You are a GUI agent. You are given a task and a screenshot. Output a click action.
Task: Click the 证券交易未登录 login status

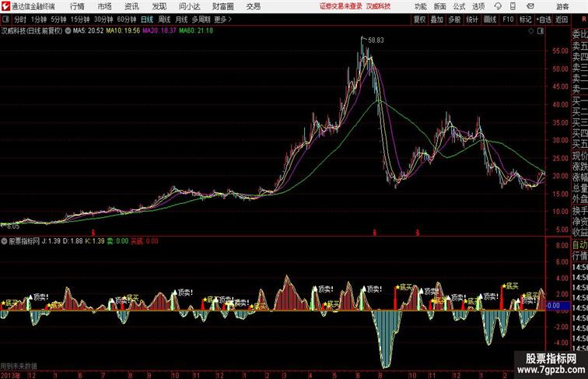click(341, 6)
